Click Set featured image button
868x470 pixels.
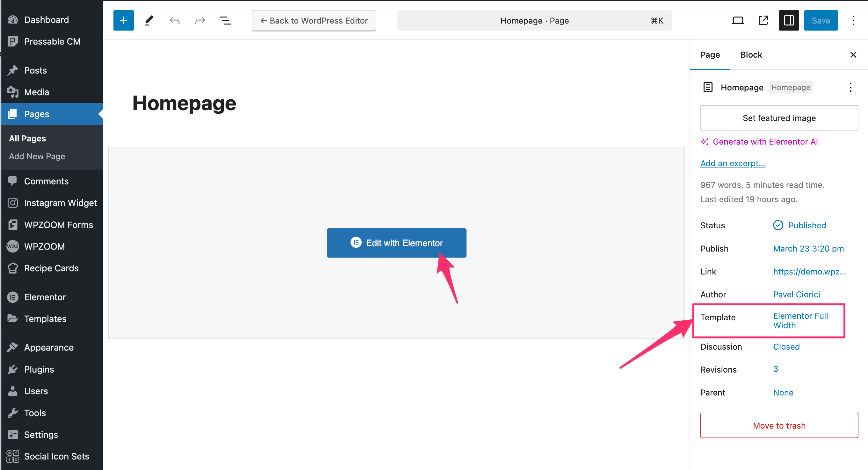779,118
